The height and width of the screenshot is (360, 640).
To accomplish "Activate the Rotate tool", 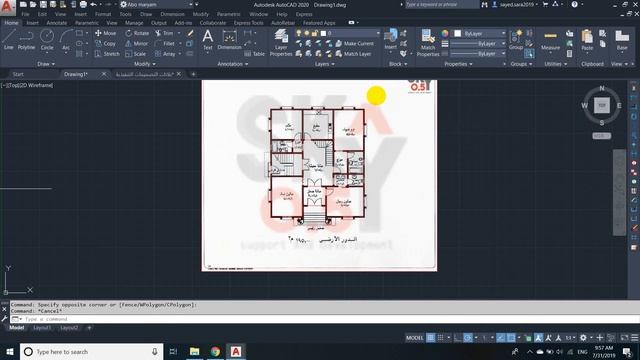I will [x=137, y=33].
